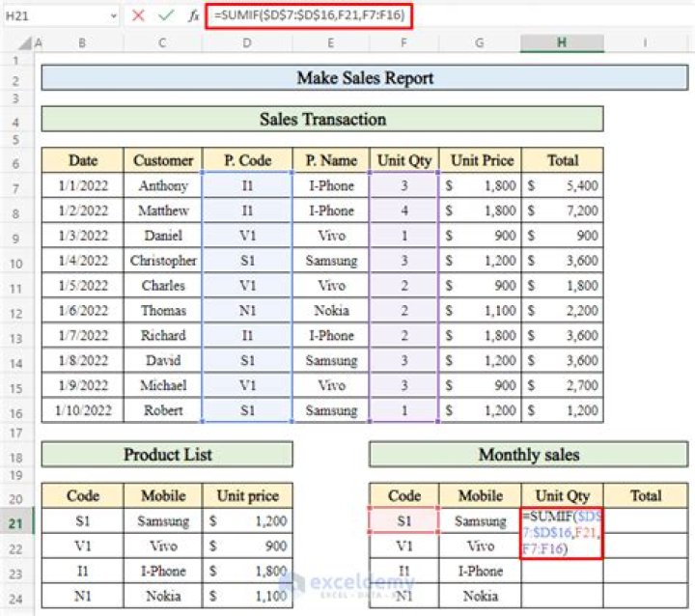The image size is (695, 616).
Task: Select row 21 header
Action: [x=16, y=521]
